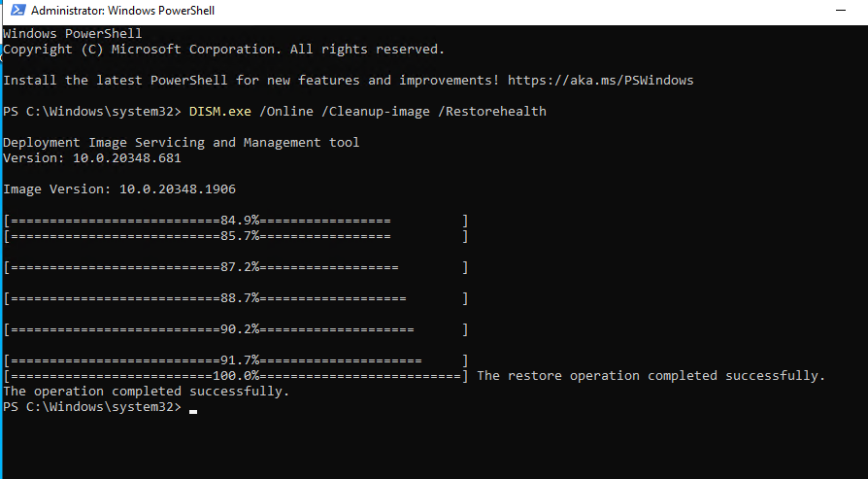Click the "Administrator: Windows PowerShell" window title
This screenshot has width=868, height=479.
pyautogui.click(x=123, y=12)
